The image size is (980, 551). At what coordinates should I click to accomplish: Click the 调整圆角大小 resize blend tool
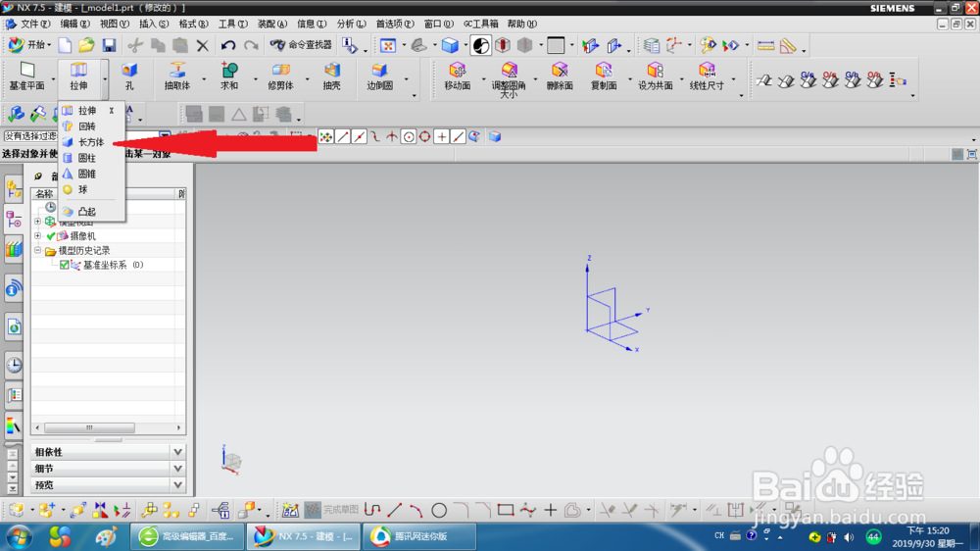tap(508, 79)
